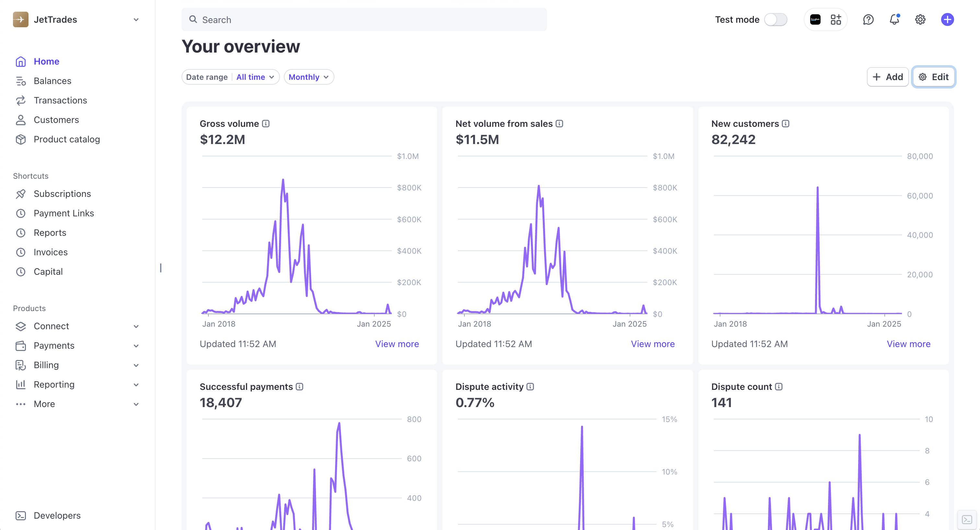Open Product catalog in sidebar
Viewport: 980px width, 530px height.
coord(66,139)
